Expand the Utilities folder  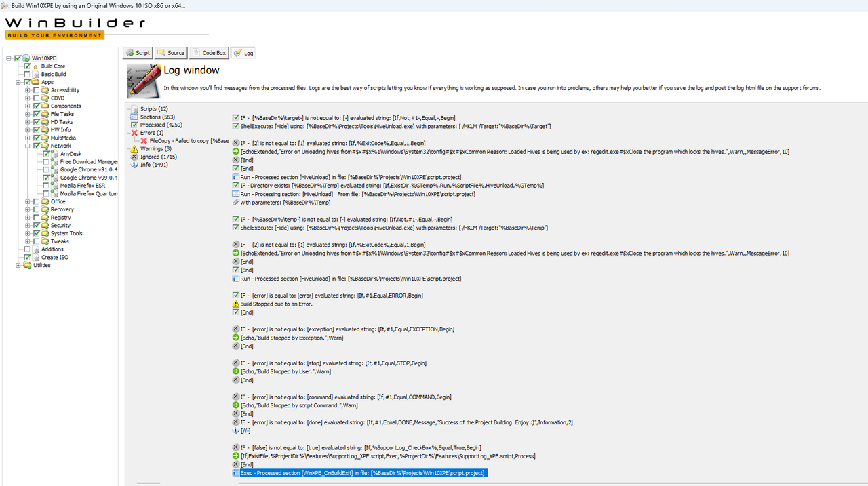pyautogui.click(x=18, y=265)
